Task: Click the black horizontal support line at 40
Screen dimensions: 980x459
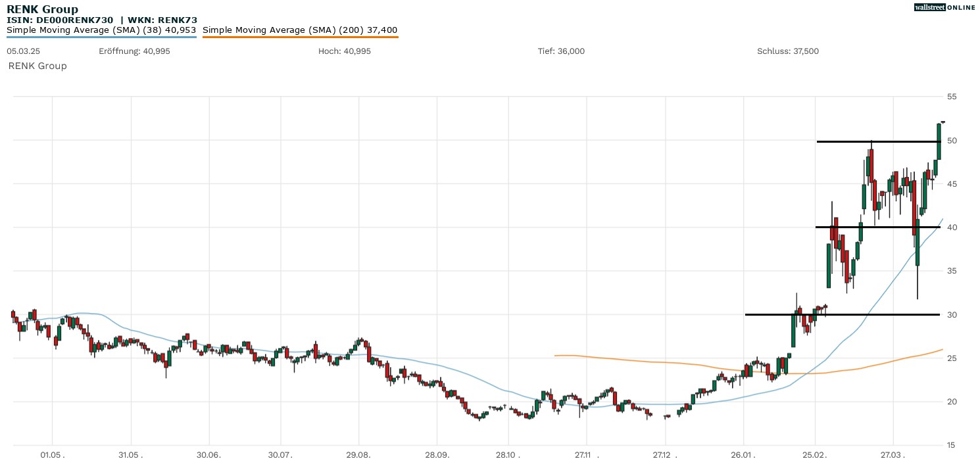Action: tap(877, 227)
